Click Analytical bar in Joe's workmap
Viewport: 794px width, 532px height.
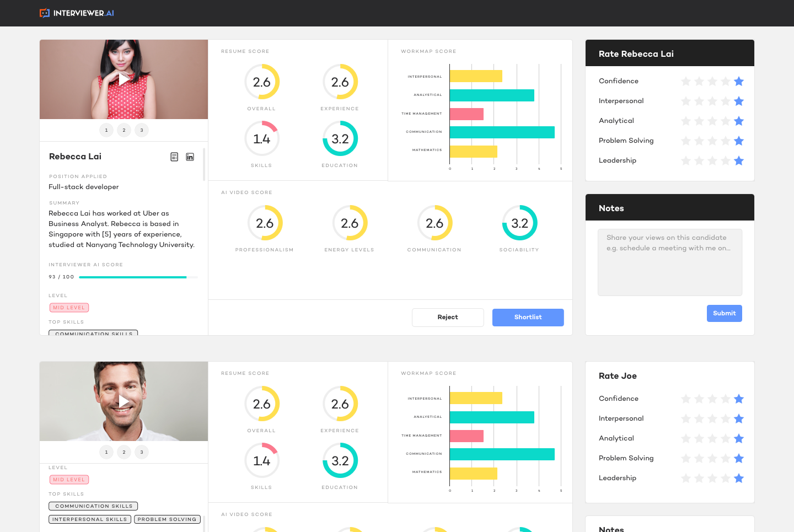[492, 417]
